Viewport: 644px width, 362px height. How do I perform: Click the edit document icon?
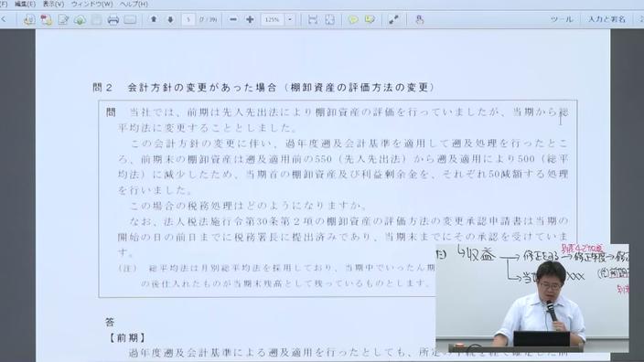tap(63, 20)
